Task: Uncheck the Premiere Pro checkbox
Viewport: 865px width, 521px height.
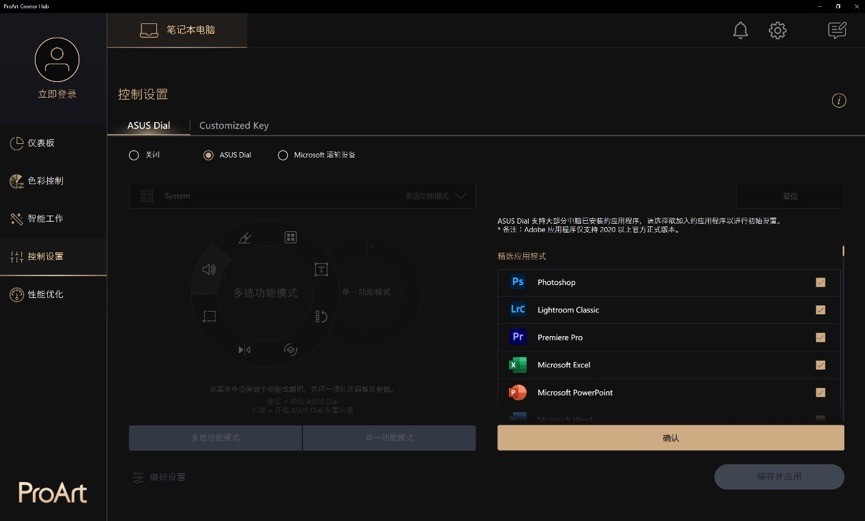Action: 820,337
